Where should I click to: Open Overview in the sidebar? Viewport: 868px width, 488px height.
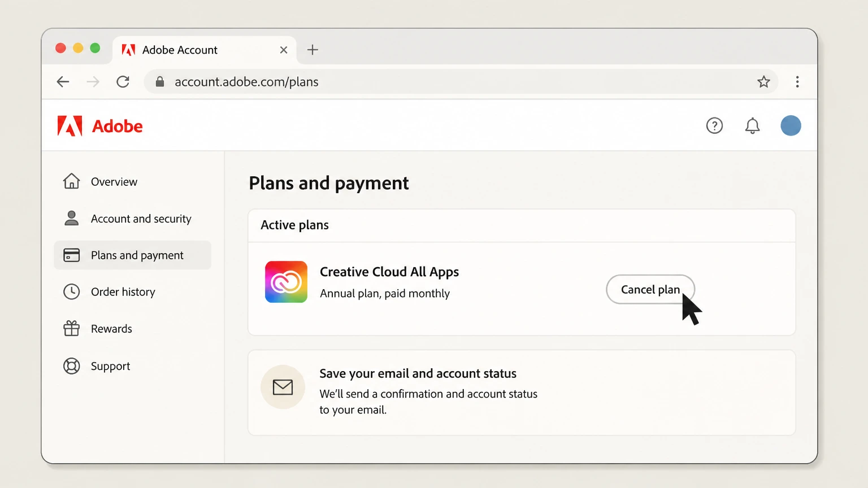(x=132, y=181)
